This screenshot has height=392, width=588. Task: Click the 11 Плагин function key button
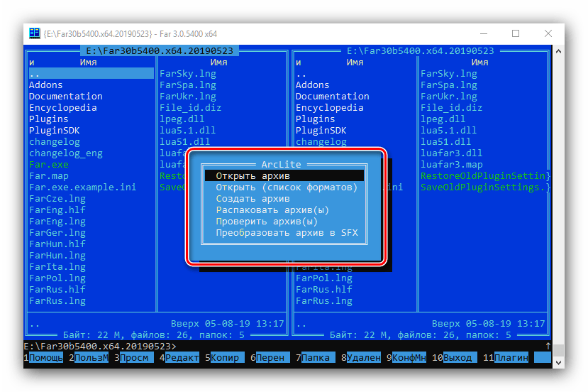(506, 357)
